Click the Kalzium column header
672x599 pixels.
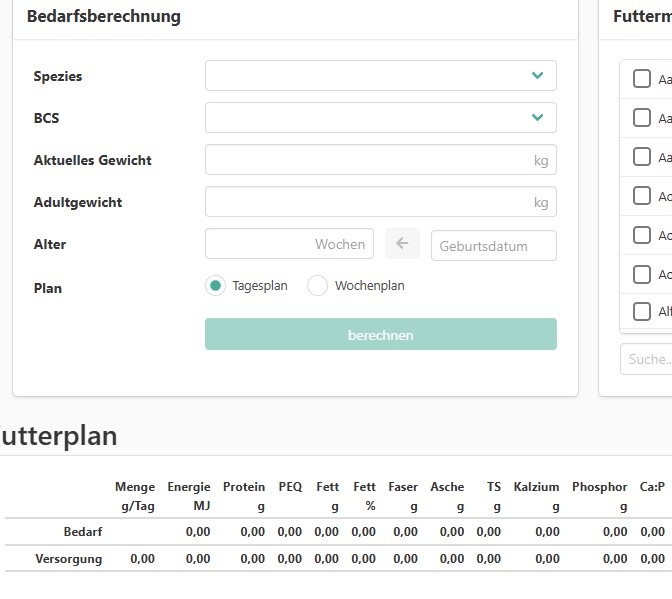click(x=536, y=496)
